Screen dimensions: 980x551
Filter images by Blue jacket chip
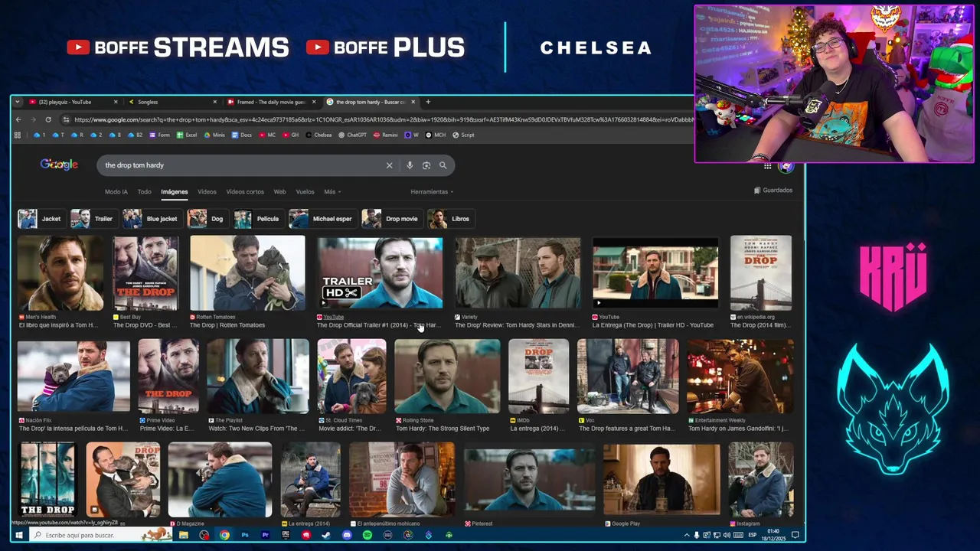click(x=152, y=219)
